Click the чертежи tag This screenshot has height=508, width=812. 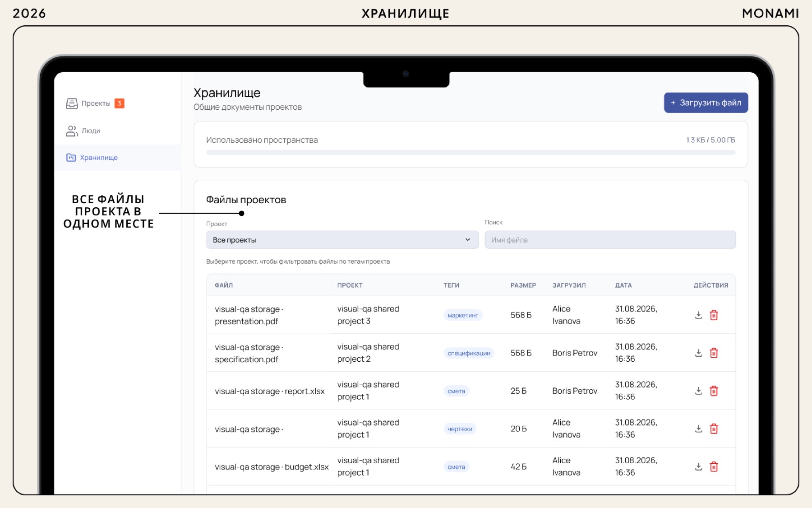click(460, 429)
